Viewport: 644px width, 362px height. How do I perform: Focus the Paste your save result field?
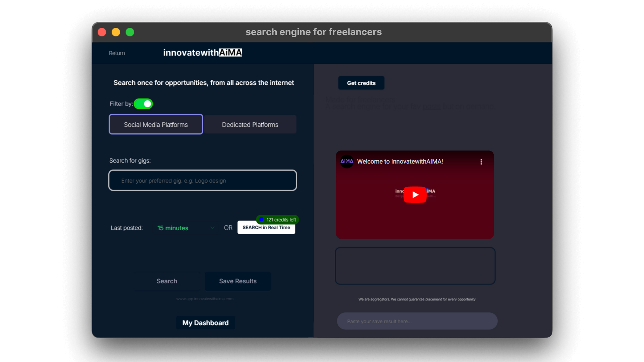tap(417, 321)
